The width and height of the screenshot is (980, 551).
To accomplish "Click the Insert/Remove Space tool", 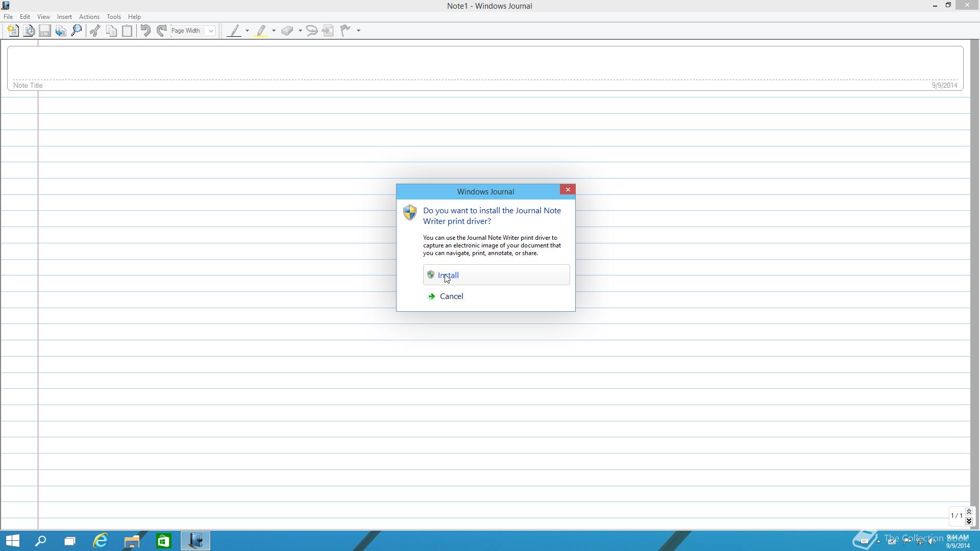I will 328,31.
